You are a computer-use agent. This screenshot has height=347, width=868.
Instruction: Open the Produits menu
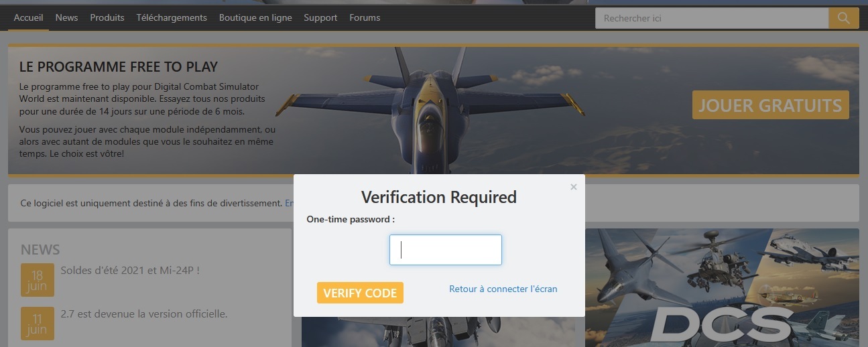click(x=107, y=18)
